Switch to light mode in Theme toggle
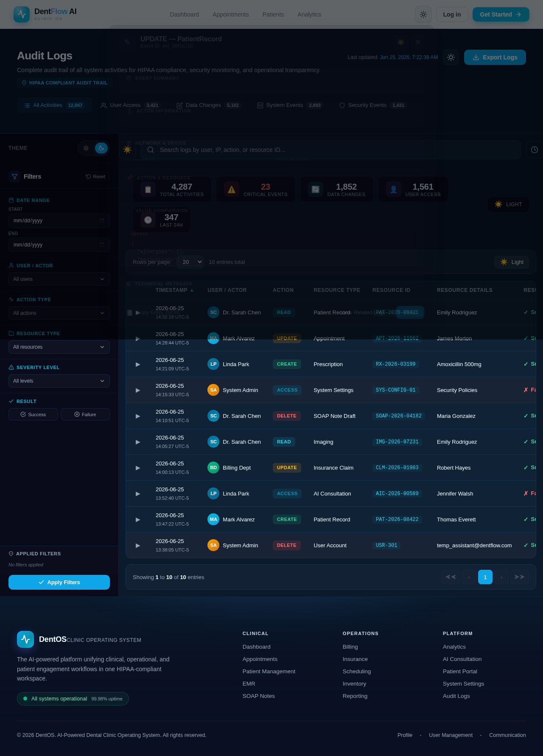Viewport: 543px width, 756px height. pyautogui.click(x=86, y=148)
